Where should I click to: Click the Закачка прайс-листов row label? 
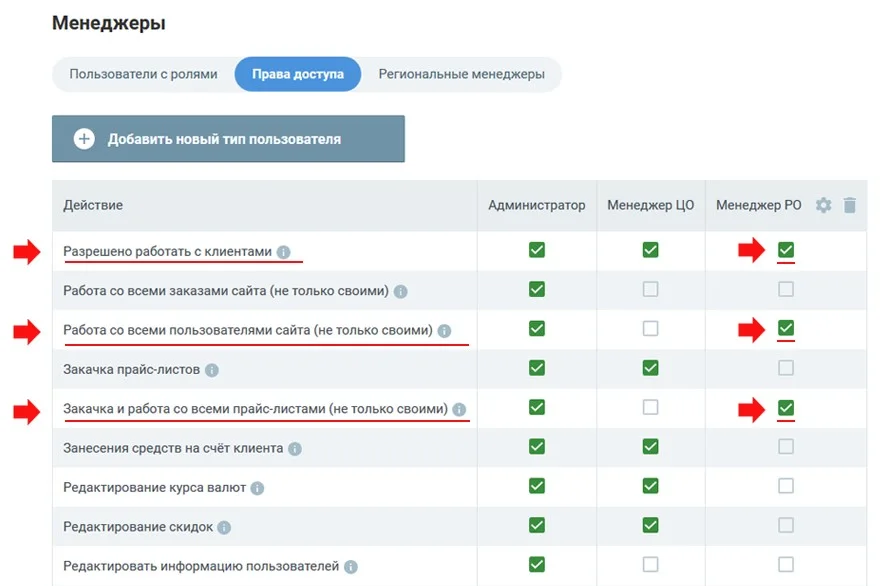(131, 369)
